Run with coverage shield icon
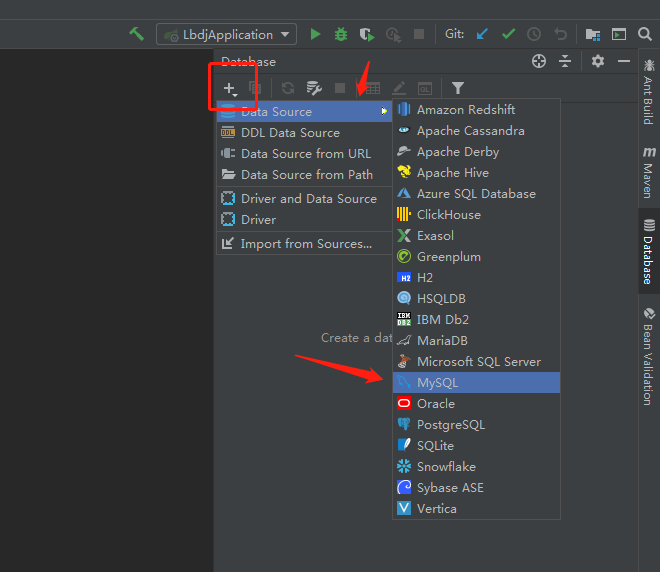This screenshot has height=572, width=660. [367, 35]
